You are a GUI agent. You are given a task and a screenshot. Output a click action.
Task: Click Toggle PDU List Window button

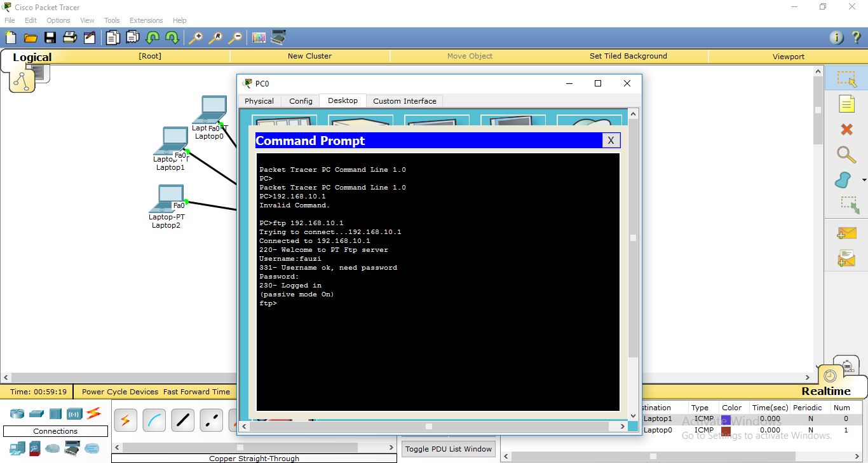(449, 449)
